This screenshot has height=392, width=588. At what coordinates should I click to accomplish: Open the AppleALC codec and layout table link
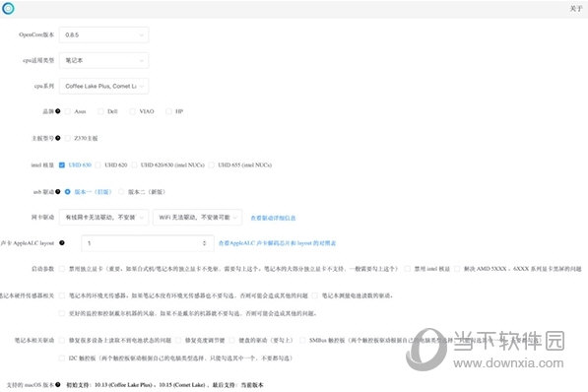point(277,243)
